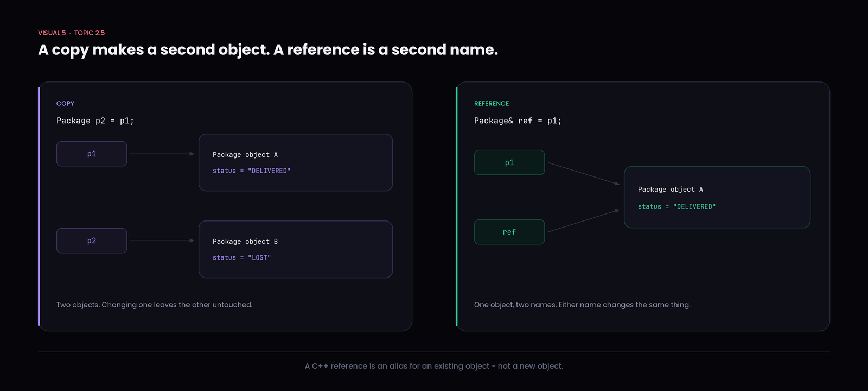The image size is (868, 391).
Task: Click the p1 box in the COPY panel
Action: click(92, 154)
